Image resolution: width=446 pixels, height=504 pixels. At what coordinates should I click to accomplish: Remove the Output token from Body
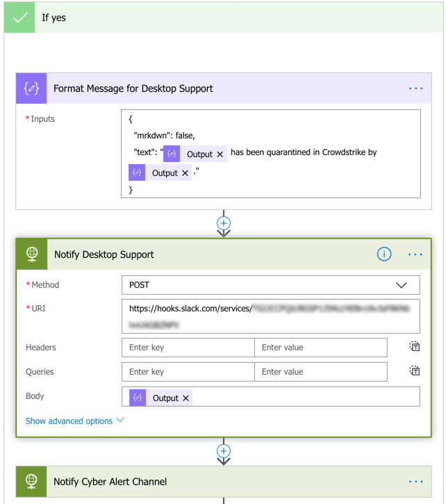185,398
